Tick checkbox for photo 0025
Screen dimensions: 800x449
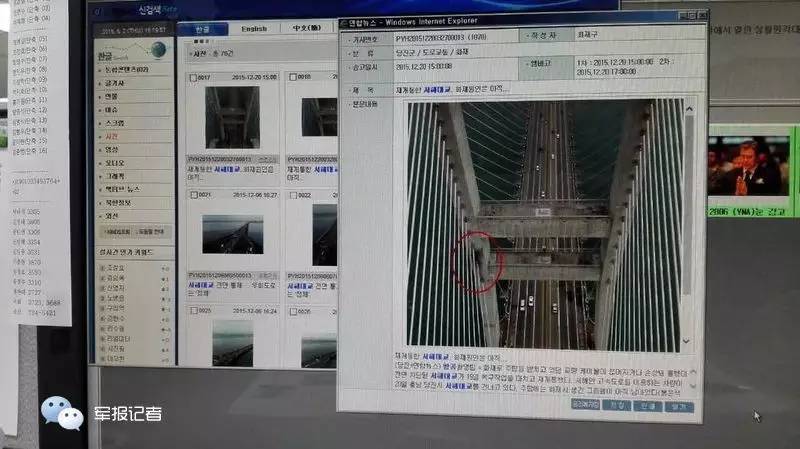click(194, 310)
